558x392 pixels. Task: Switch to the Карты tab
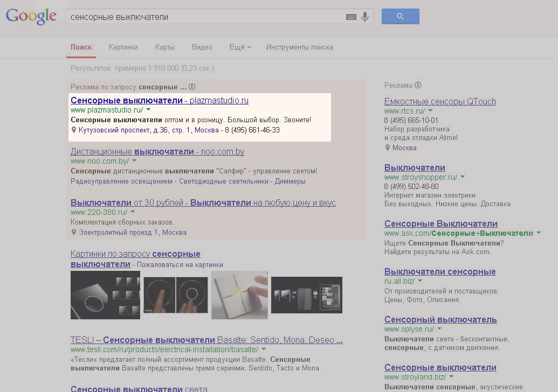(x=165, y=47)
